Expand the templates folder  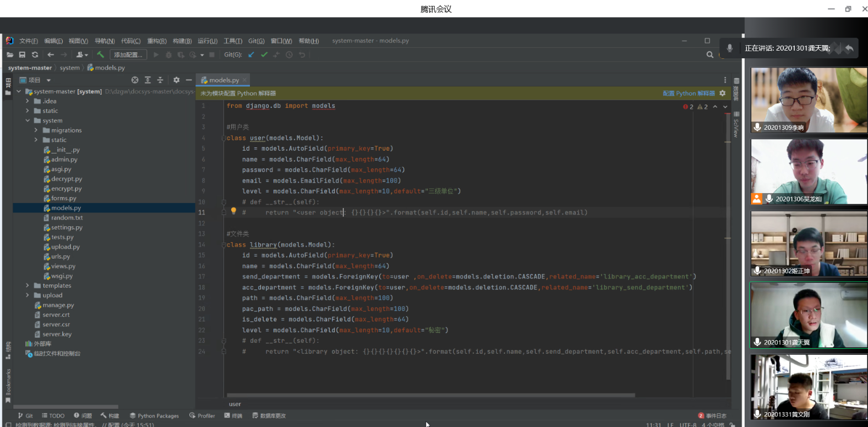pyautogui.click(x=28, y=286)
